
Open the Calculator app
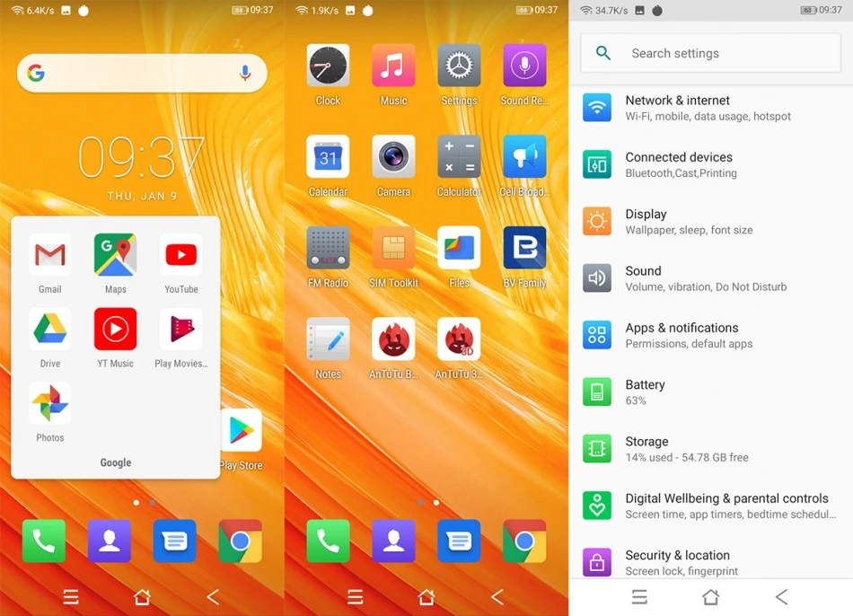coord(459,157)
